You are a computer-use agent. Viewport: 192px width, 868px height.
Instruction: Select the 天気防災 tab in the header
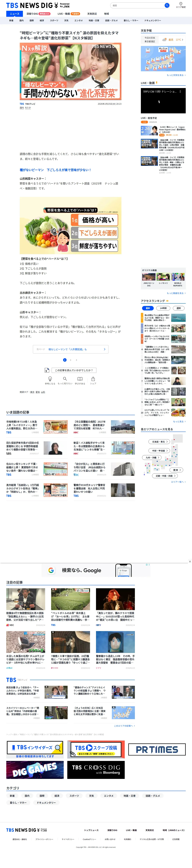click(x=92, y=14)
